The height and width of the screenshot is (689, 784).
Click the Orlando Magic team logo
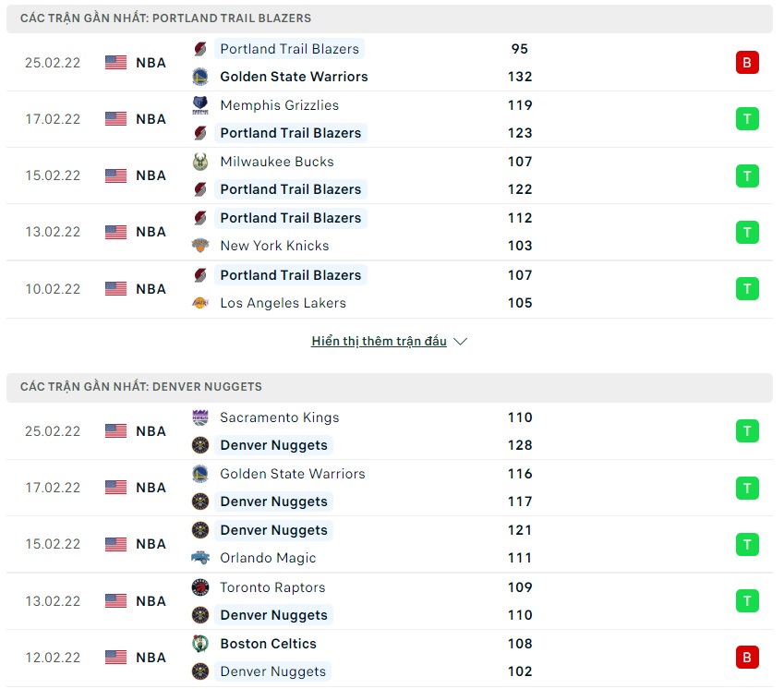tap(200, 558)
